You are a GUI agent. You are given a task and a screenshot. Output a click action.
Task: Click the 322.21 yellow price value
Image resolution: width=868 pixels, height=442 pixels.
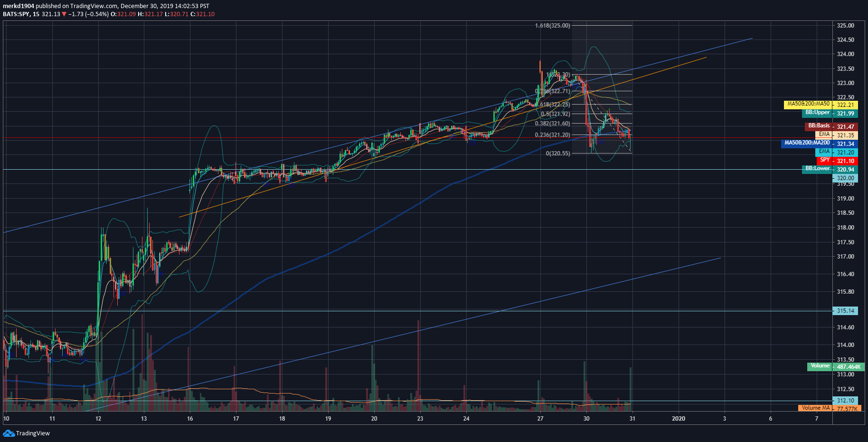(x=845, y=105)
